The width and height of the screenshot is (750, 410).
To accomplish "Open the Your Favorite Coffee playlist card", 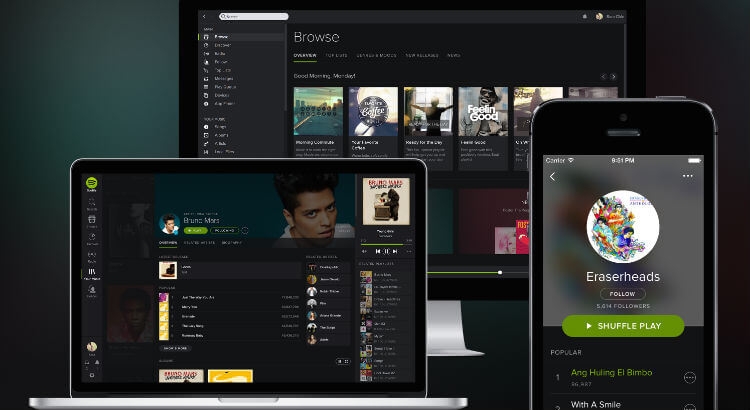I will click(x=373, y=122).
